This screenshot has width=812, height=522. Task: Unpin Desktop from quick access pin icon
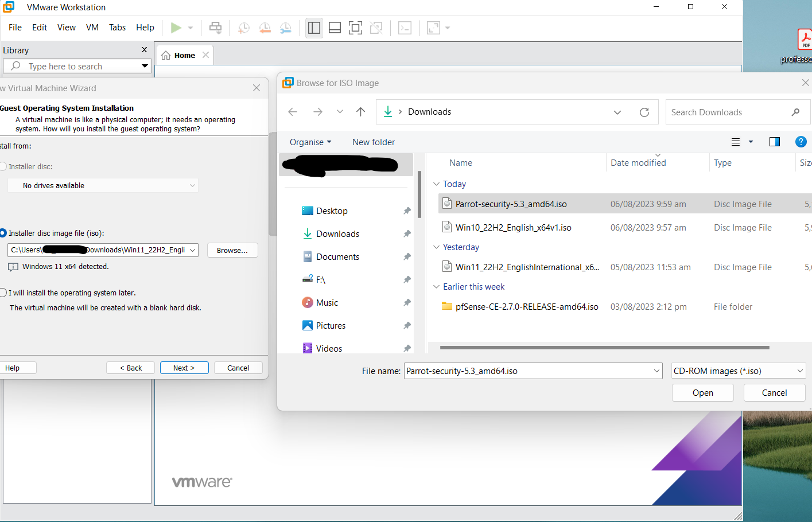pos(407,211)
